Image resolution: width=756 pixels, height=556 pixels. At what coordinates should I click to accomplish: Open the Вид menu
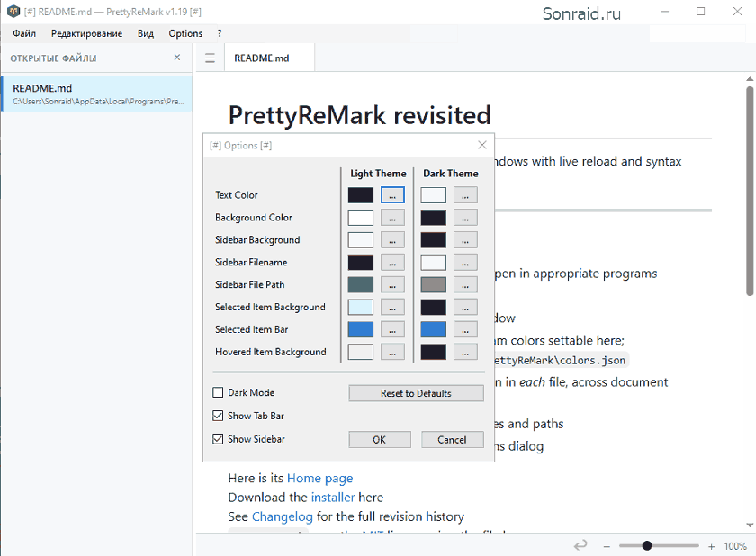[145, 33]
